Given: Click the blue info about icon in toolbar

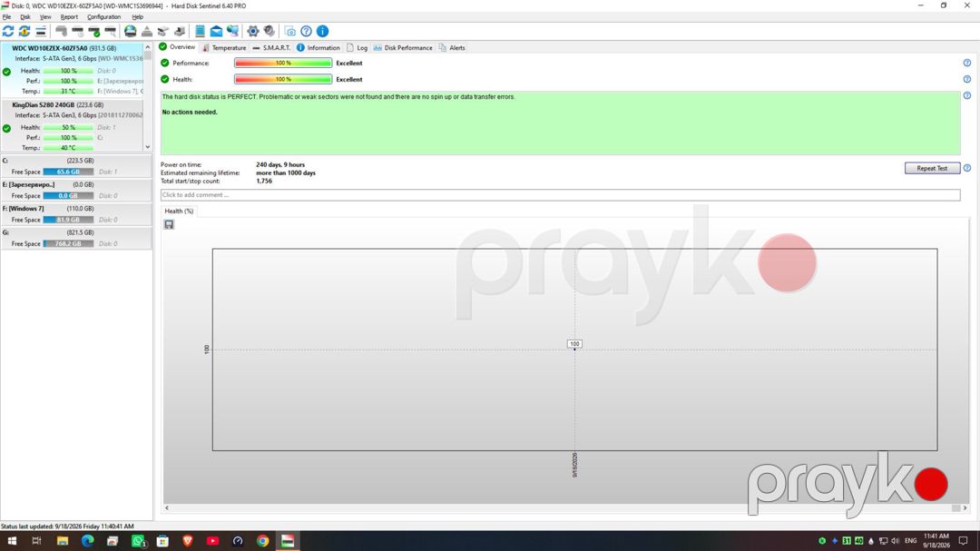Looking at the screenshot, I should pyautogui.click(x=322, y=31).
